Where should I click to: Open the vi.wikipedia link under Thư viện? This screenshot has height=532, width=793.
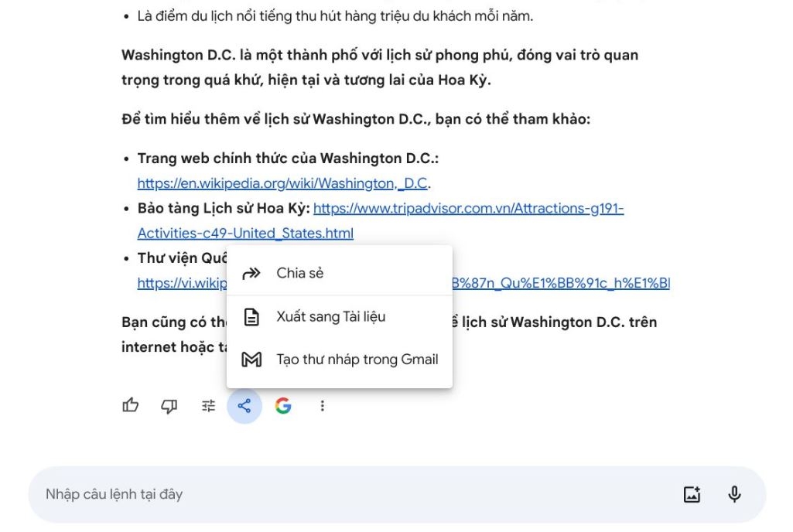(x=181, y=283)
